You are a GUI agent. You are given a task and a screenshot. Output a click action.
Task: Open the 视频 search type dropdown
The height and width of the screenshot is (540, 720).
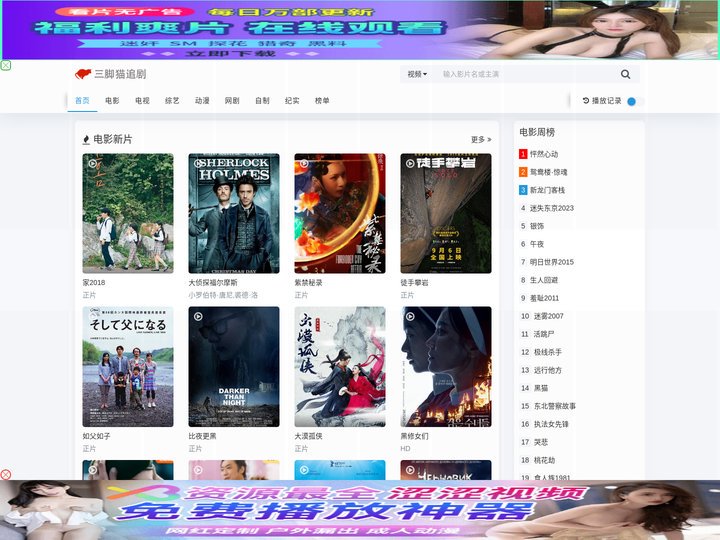(x=417, y=74)
